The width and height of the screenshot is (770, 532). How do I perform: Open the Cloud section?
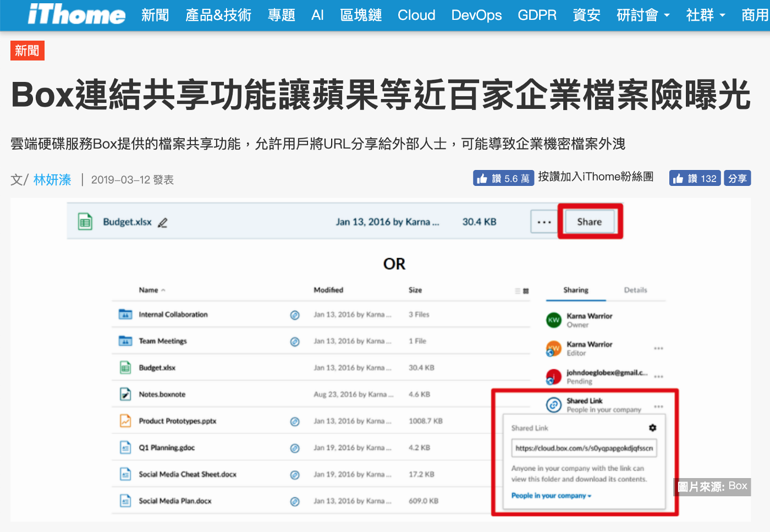click(x=416, y=15)
